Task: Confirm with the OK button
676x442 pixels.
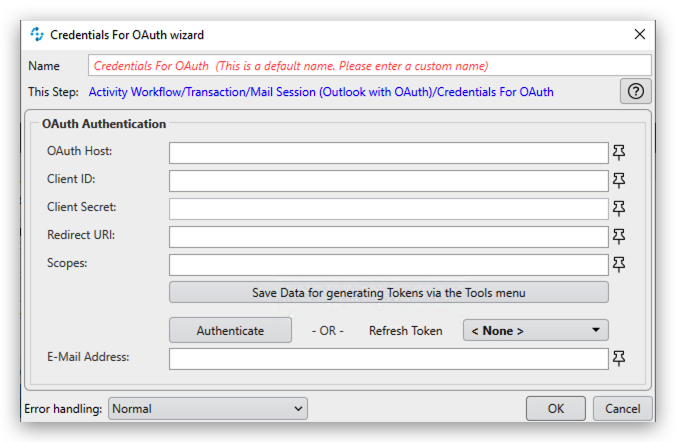Action: click(555, 408)
